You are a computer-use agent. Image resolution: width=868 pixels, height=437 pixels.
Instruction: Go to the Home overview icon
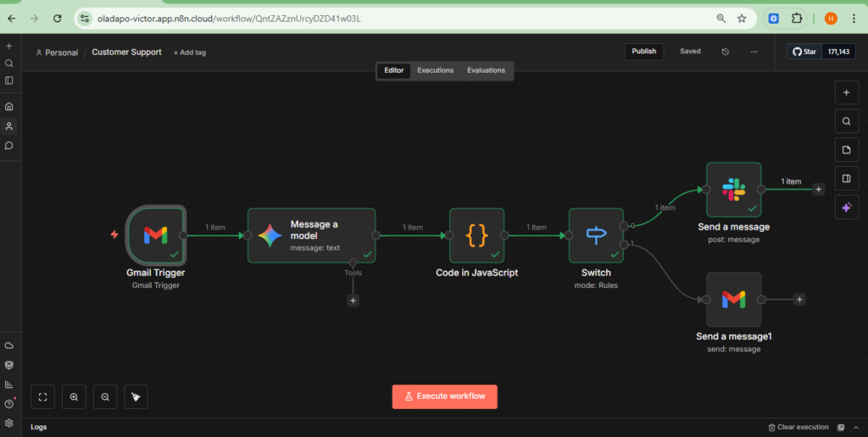[8, 107]
